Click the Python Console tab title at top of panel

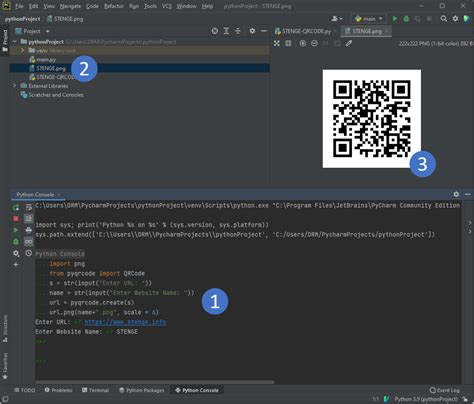pos(35,194)
